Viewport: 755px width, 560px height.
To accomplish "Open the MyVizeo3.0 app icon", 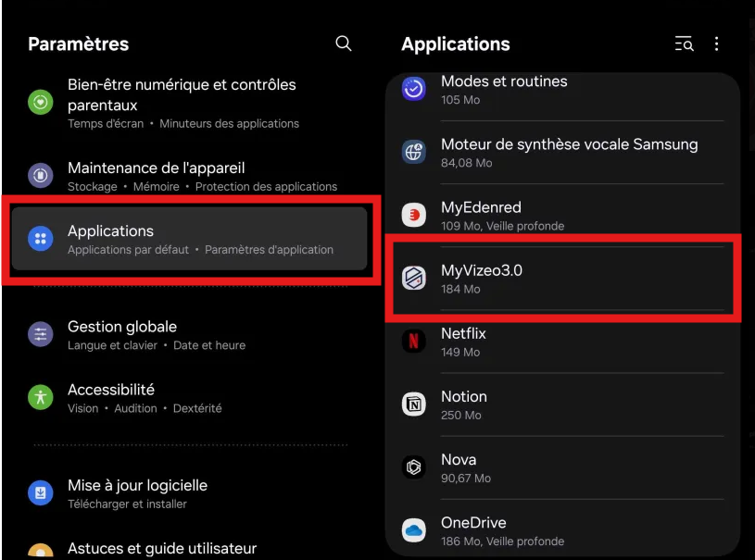I will 414,278.
